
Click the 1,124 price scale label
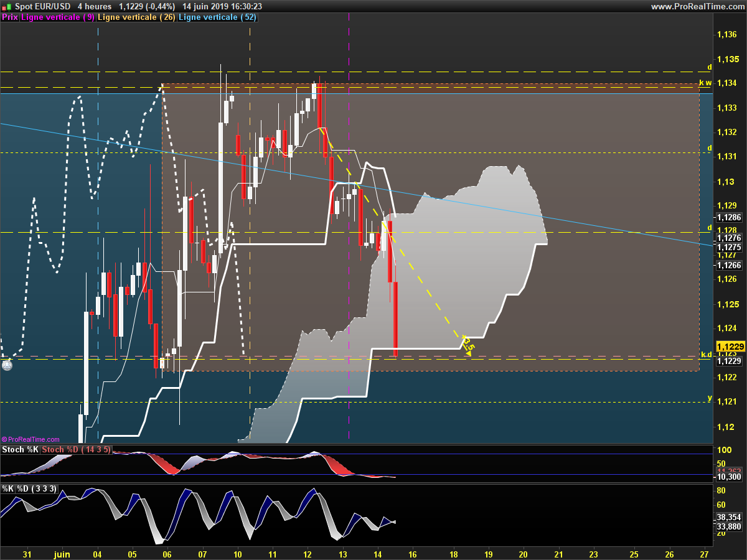click(728, 329)
